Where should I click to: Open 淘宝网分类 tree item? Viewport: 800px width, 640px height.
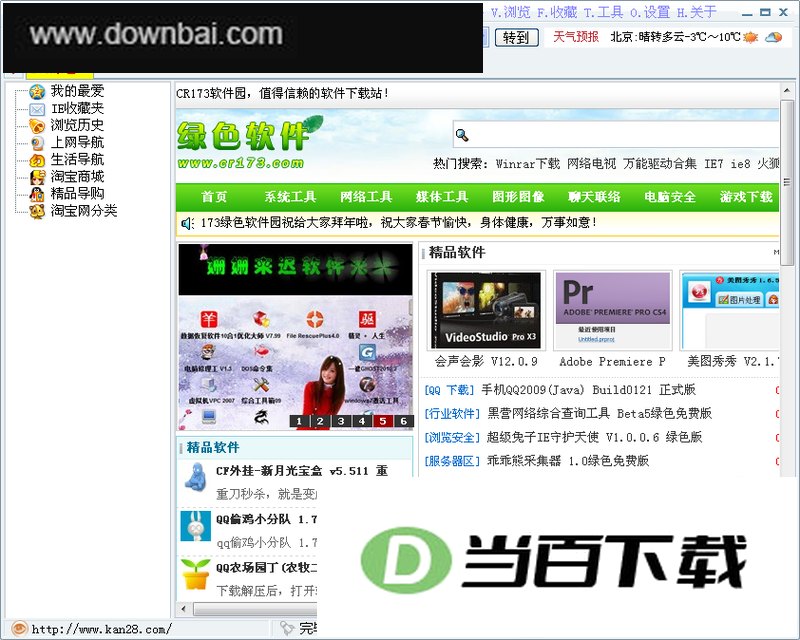click(84, 210)
